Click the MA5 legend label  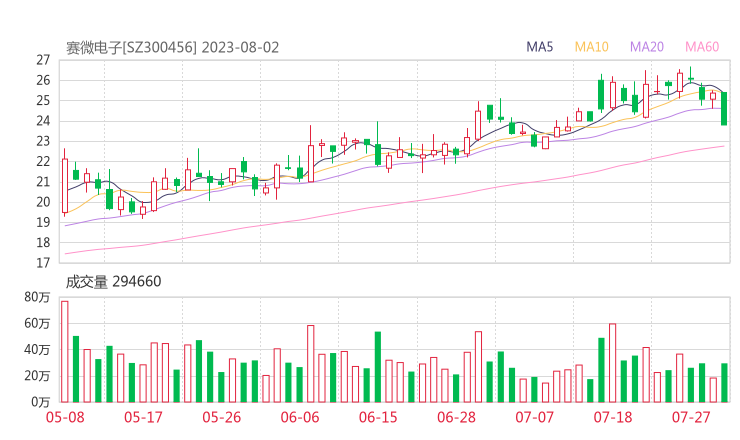540,47
